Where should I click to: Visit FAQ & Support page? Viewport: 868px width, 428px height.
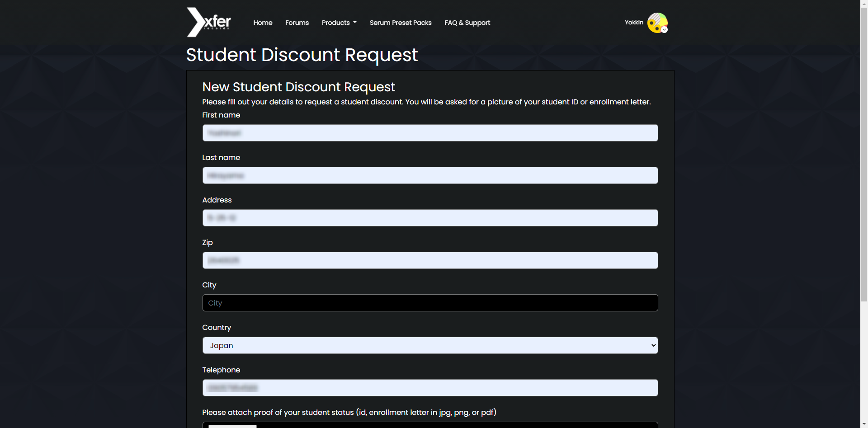click(467, 23)
